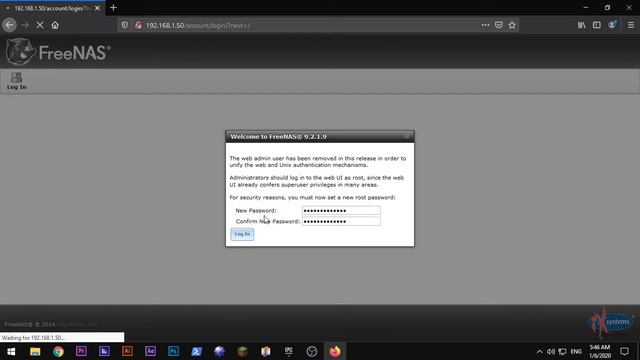
Task: Open Epic Games Launcher from taskbar
Action: click(289, 351)
